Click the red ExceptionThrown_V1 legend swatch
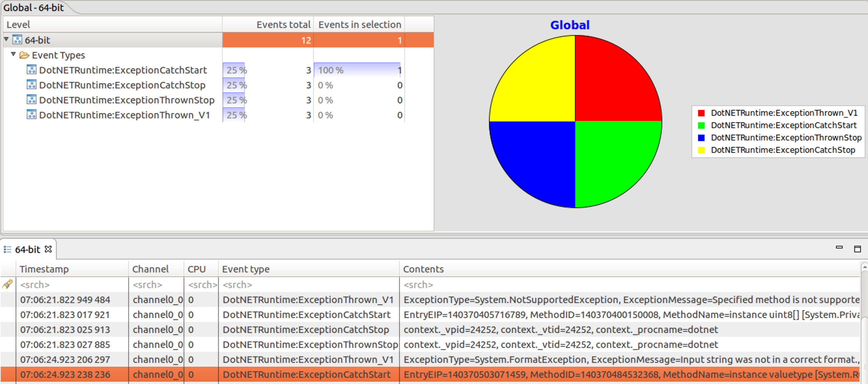Viewport: 868px width, 384px height. pos(701,113)
